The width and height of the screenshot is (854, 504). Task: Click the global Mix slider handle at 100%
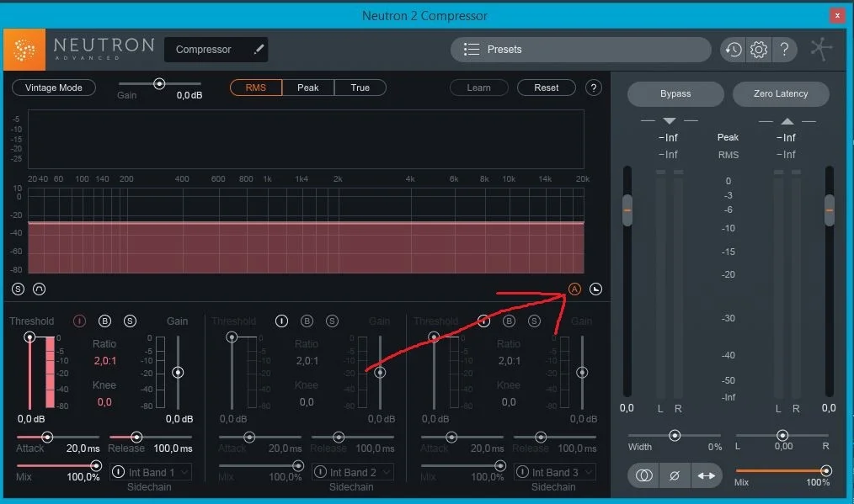tap(825, 471)
